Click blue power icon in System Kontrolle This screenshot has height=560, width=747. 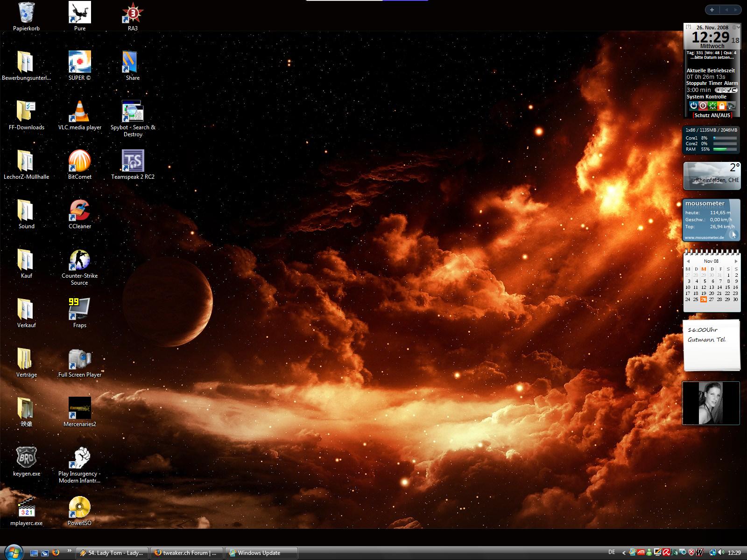click(x=693, y=106)
